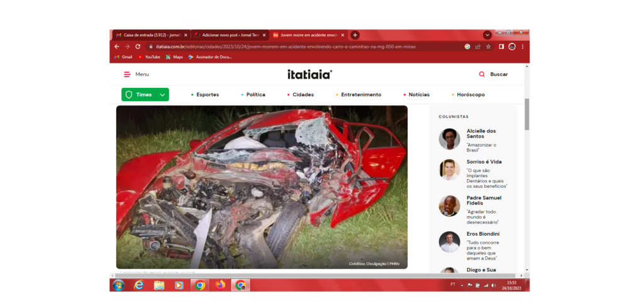Click the vertical page scrollbar thumb
The image size is (644, 306).
[x=526, y=114]
